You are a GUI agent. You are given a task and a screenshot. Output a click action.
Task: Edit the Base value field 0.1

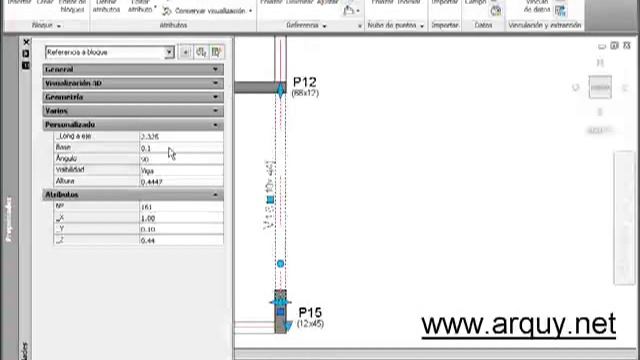point(181,148)
